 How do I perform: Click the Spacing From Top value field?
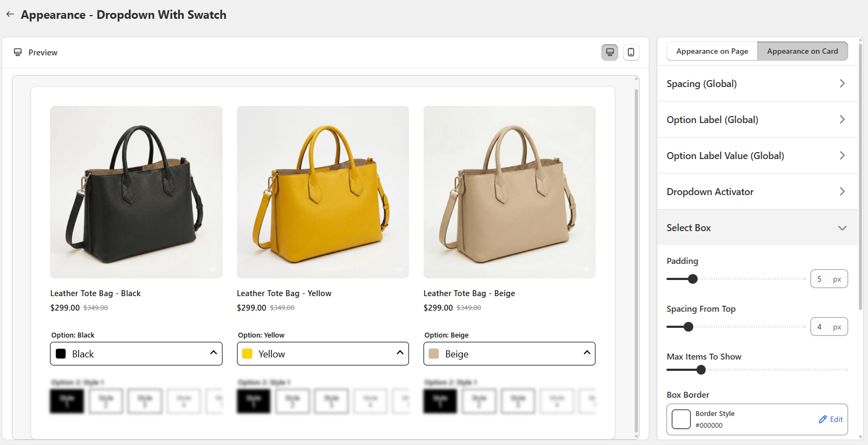pyautogui.click(x=829, y=327)
